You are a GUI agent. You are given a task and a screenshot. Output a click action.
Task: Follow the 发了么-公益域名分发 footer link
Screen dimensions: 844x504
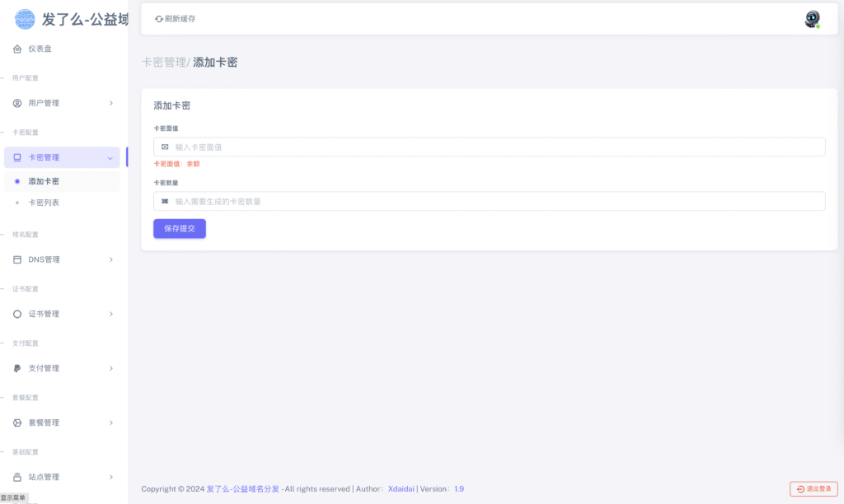(243, 489)
